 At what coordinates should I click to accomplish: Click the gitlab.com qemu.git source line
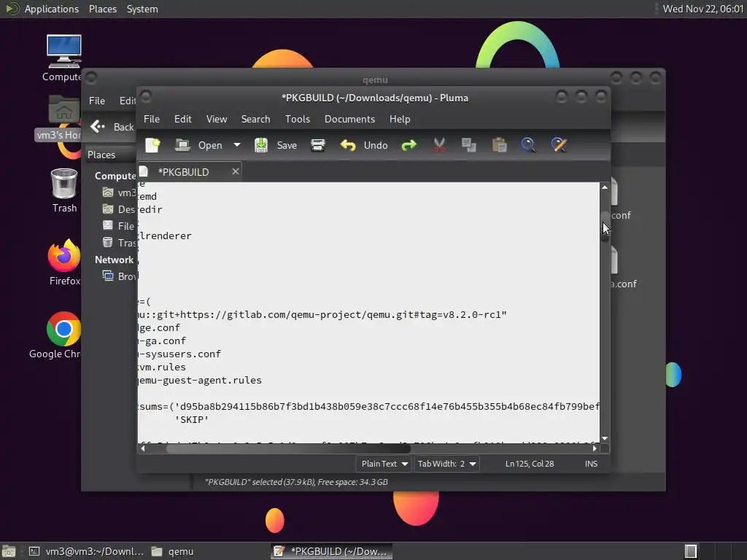coord(322,315)
